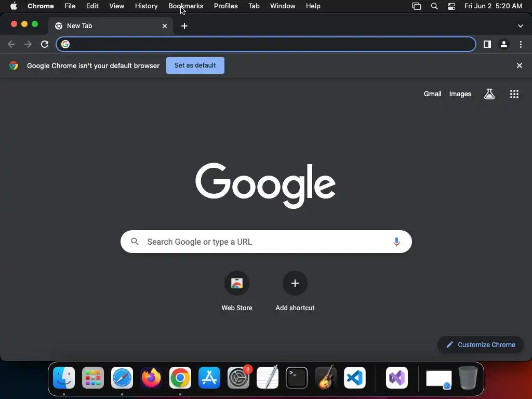Open the History menu

tap(146, 6)
